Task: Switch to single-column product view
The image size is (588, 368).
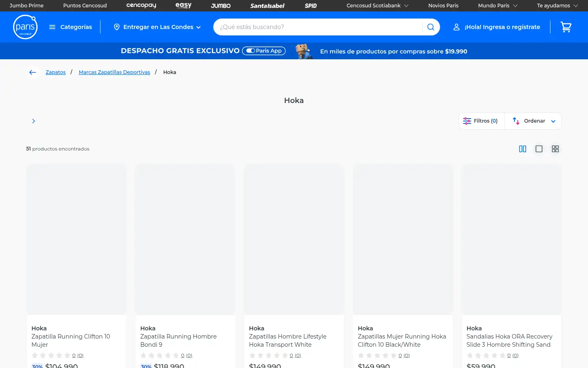Action: click(x=539, y=149)
